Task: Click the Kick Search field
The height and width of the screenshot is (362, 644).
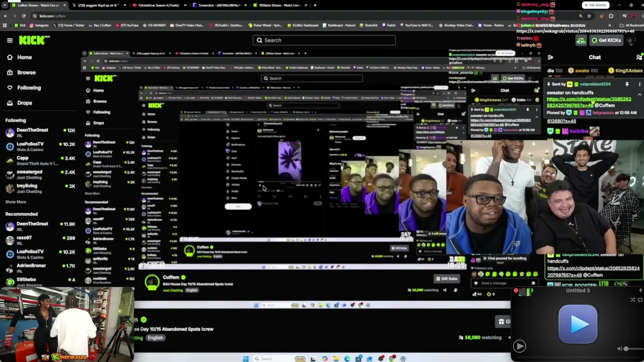Action: point(324,40)
